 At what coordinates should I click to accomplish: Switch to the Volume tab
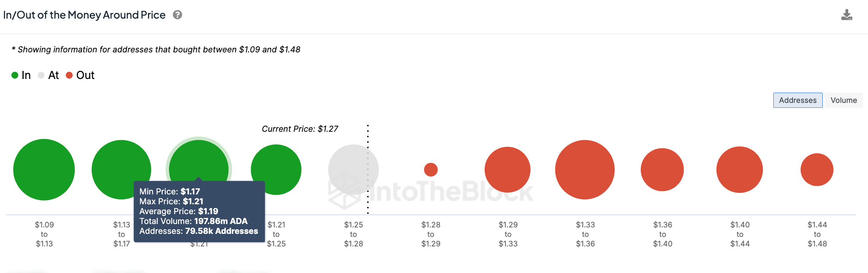pos(843,100)
